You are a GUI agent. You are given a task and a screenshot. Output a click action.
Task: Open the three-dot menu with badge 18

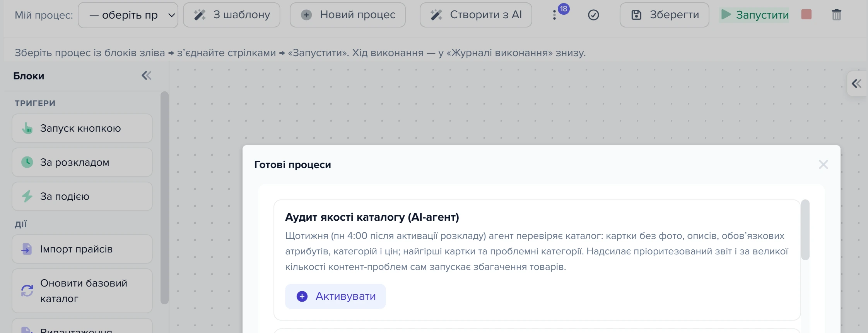[x=555, y=15]
